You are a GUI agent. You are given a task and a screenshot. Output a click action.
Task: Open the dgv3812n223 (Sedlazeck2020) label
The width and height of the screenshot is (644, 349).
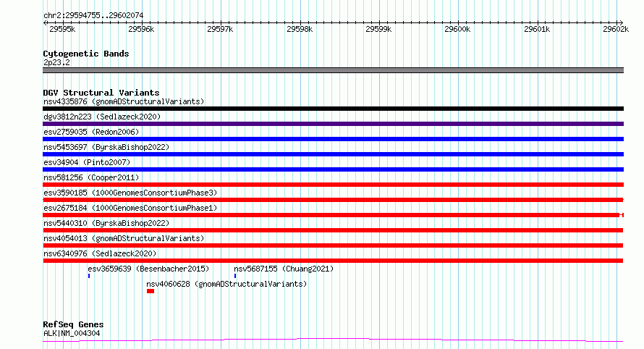coord(102,117)
